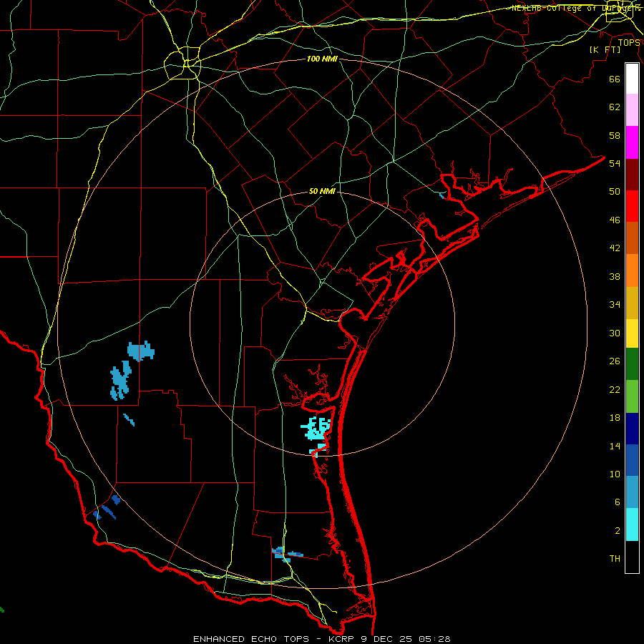
Task: Click the 'ENHANCED ECHO TOPS' product title
Action: 251,639
